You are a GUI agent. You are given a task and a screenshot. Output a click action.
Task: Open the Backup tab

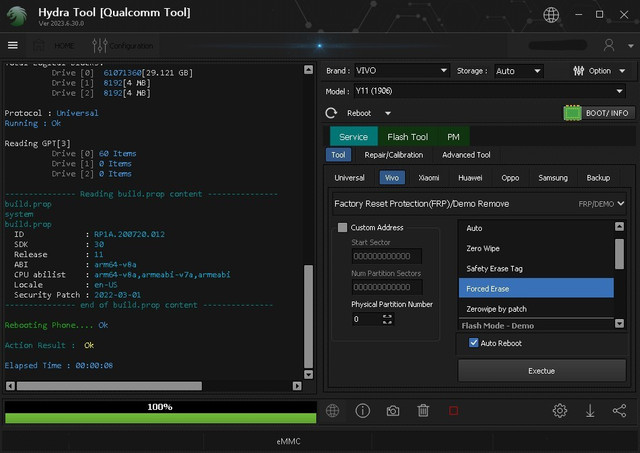(598, 178)
